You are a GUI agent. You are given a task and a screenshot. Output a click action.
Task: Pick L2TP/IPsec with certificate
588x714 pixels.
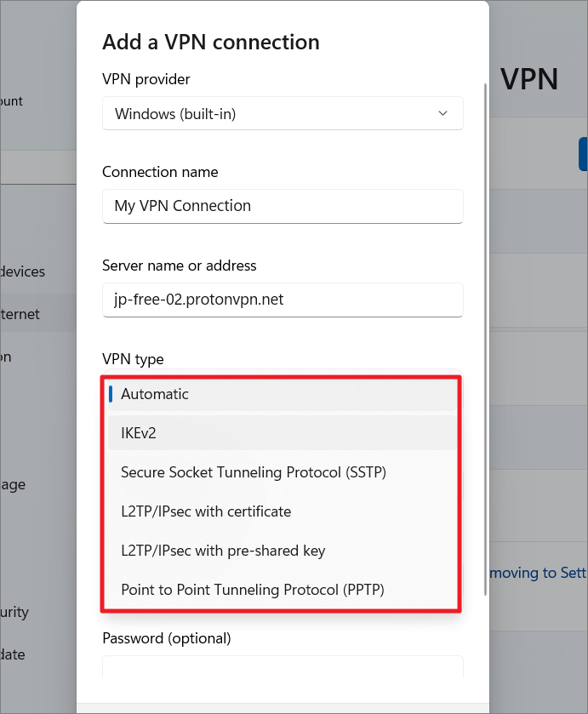tap(281, 511)
